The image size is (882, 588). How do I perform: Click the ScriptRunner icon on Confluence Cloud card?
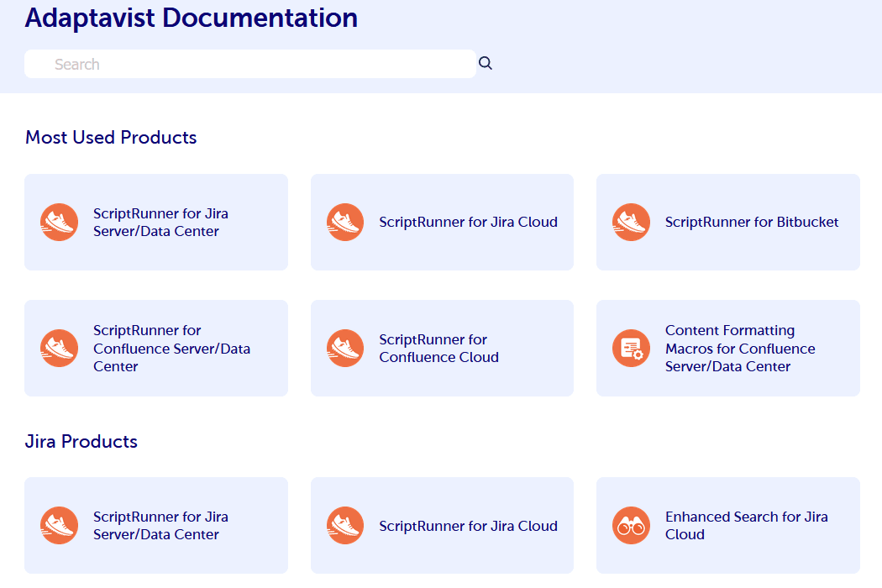pyautogui.click(x=345, y=348)
